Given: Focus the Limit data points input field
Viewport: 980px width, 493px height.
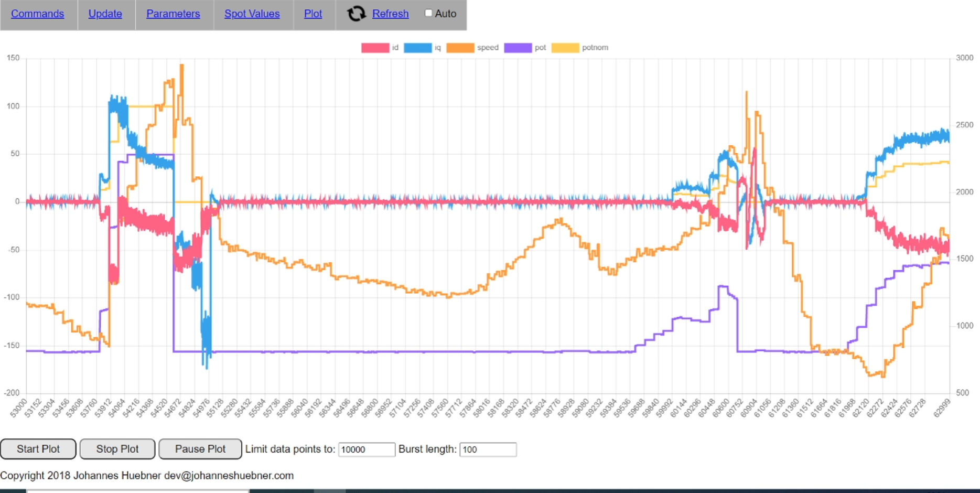Looking at the screenshot, I should click(x=367, y=449).
